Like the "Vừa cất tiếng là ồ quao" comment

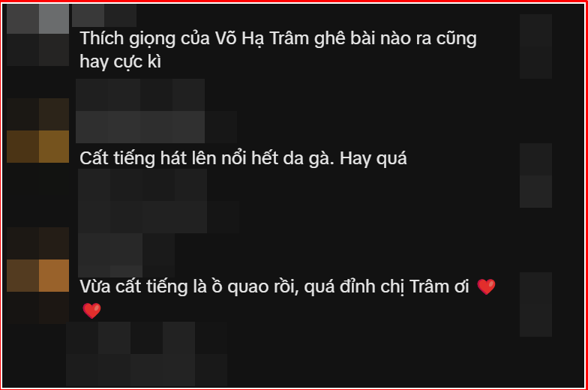tap(535, 304)
